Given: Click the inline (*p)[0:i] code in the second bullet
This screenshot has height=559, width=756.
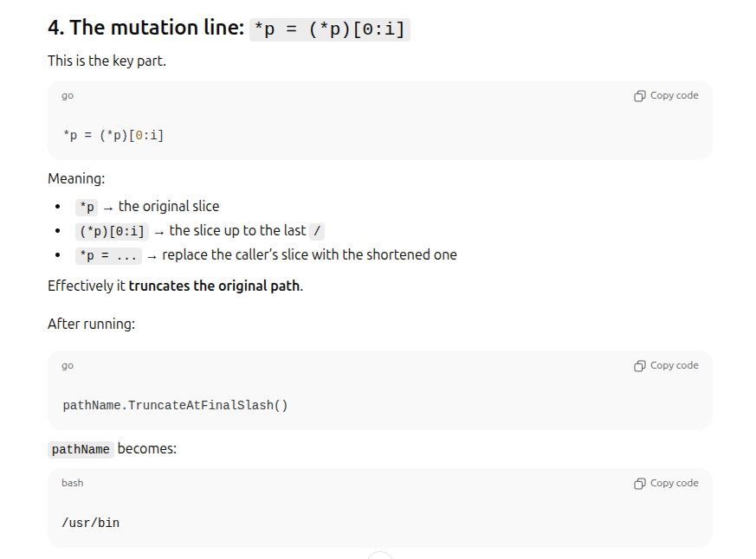Looking at the screenshot, I should pyautogui.click(x=112, y=232).
